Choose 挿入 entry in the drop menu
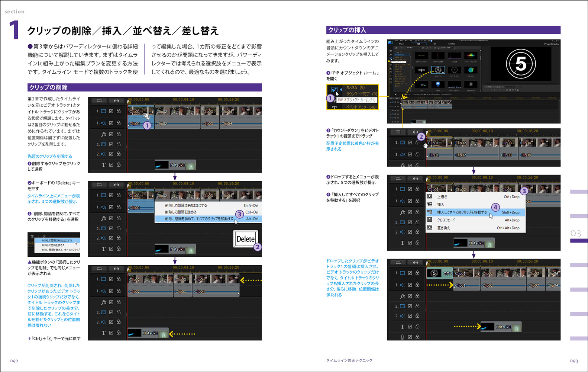The height and width of the screenshot is (372, 588). 440,205
